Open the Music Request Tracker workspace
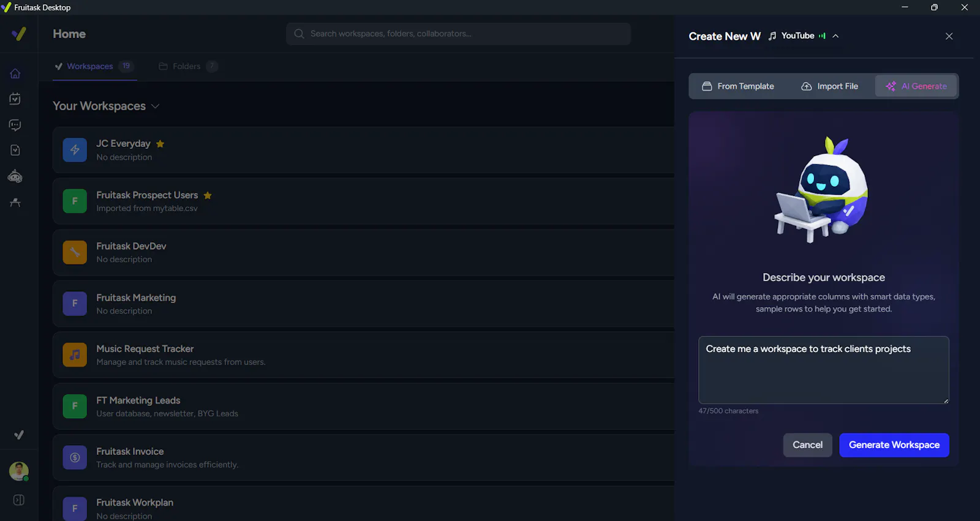This screenshot has width=980, height=521. 363,355
